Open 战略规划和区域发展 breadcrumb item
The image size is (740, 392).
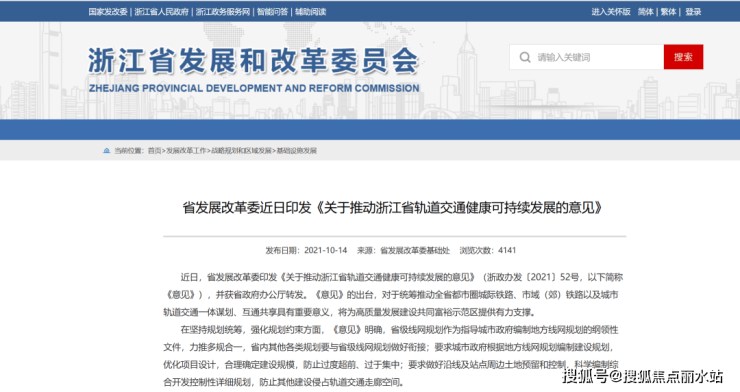pyautogui.click(x=241, y=150)
